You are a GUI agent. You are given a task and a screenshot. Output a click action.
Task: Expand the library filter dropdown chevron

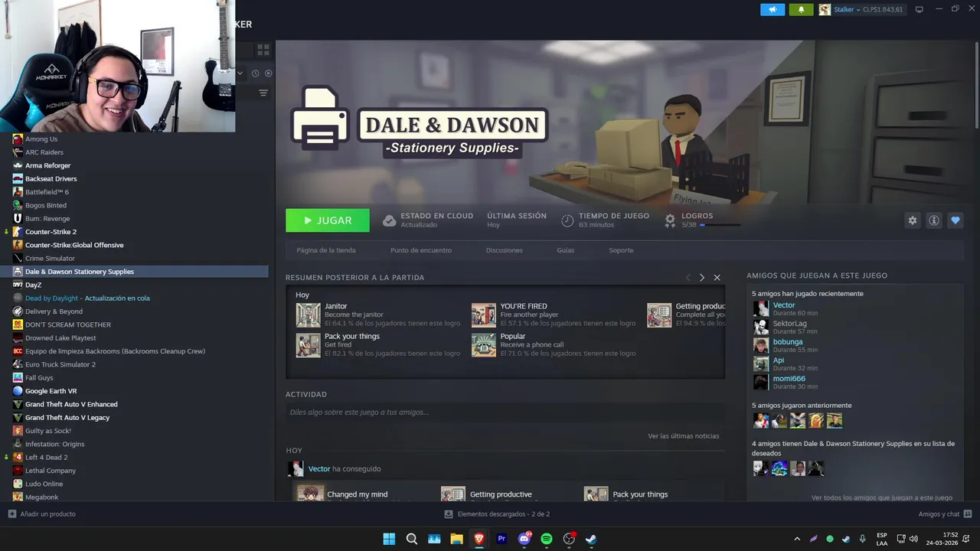click(240, 73)
